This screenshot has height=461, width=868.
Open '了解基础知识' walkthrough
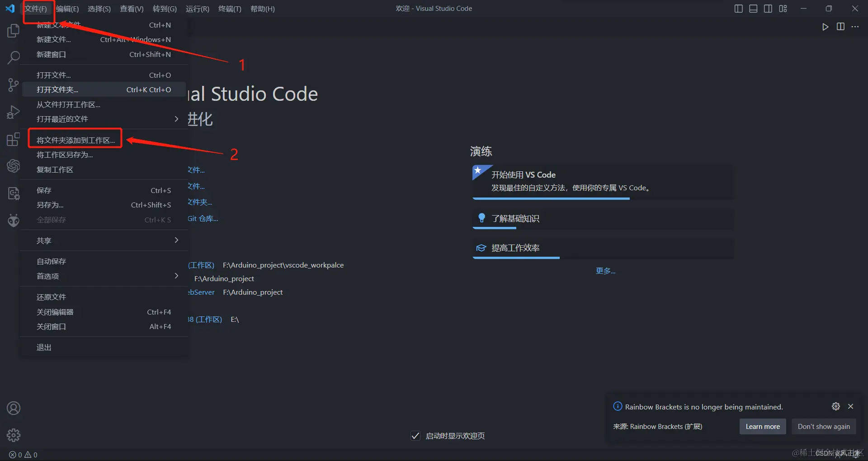(x=603, y=218)
